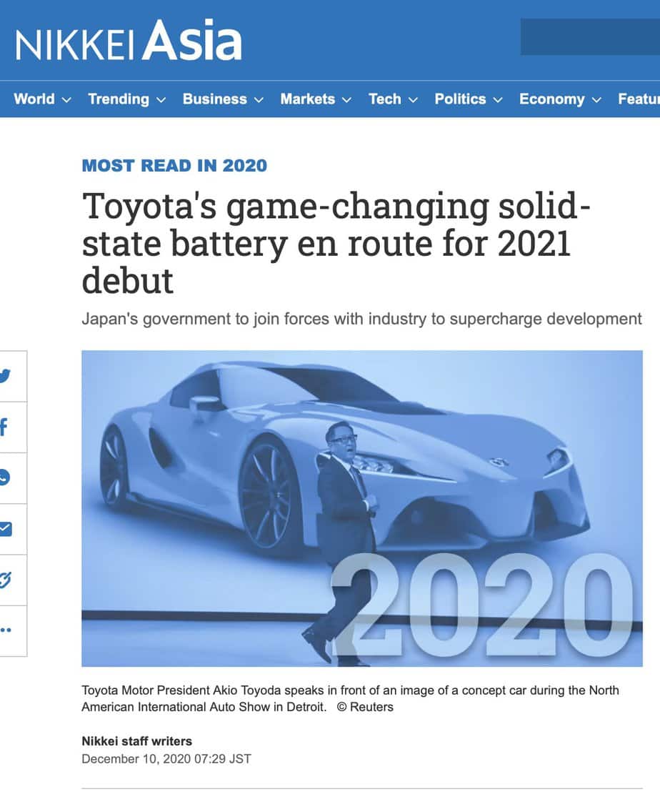The height and width of the screenshot is (812, 660).
Task: Click the Reuters copyright credit
Action: pyautogui.click(x=365, y=707)
